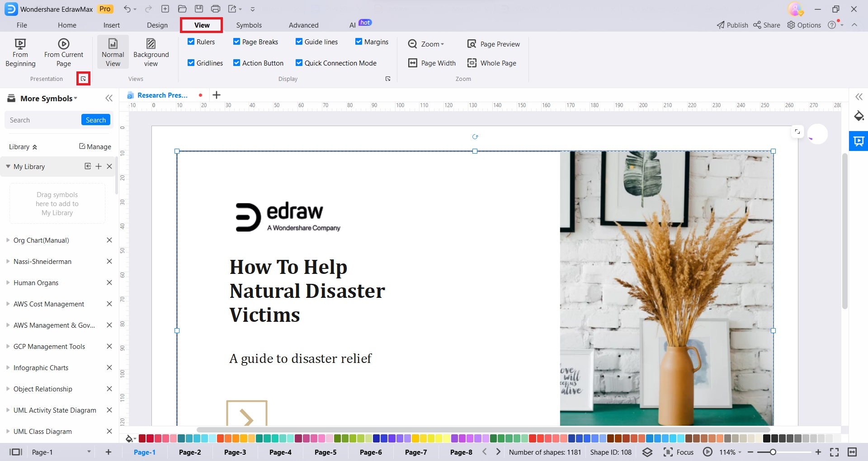Collapse the More Symbols side panel
Screen dimensions: 868x461
(x=109, y=98)
